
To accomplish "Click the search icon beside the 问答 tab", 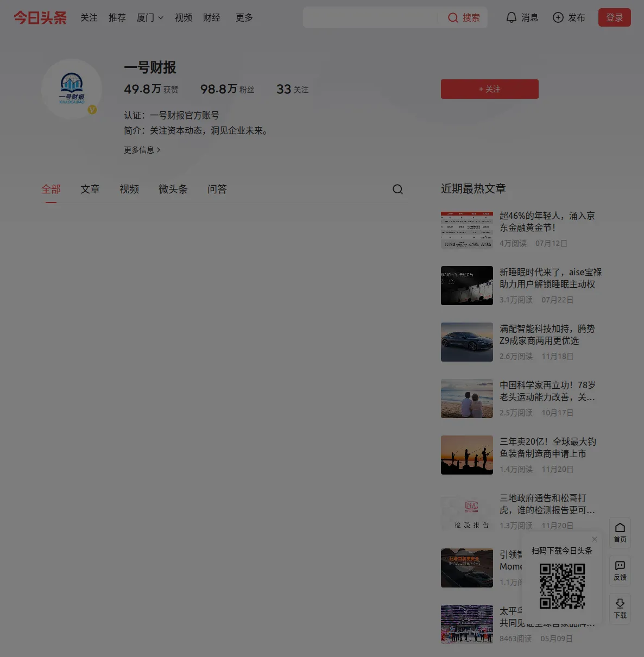I will (x=397, y=189).
